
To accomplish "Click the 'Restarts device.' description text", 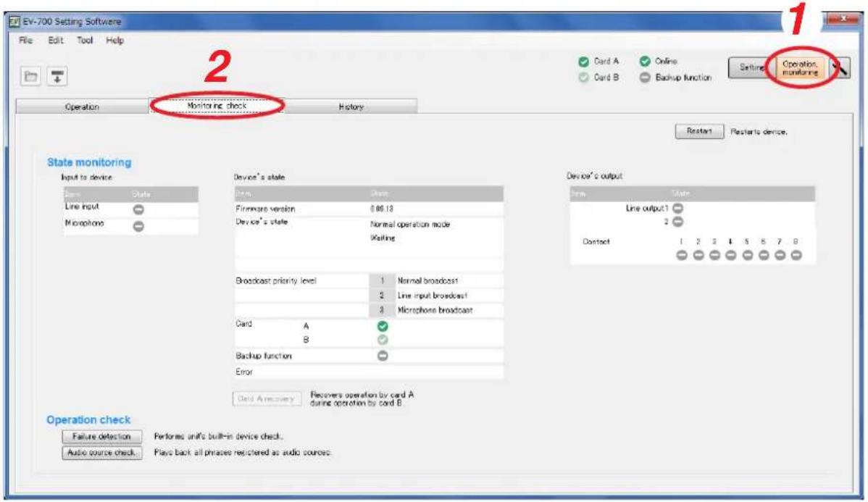I will point(759,132).
